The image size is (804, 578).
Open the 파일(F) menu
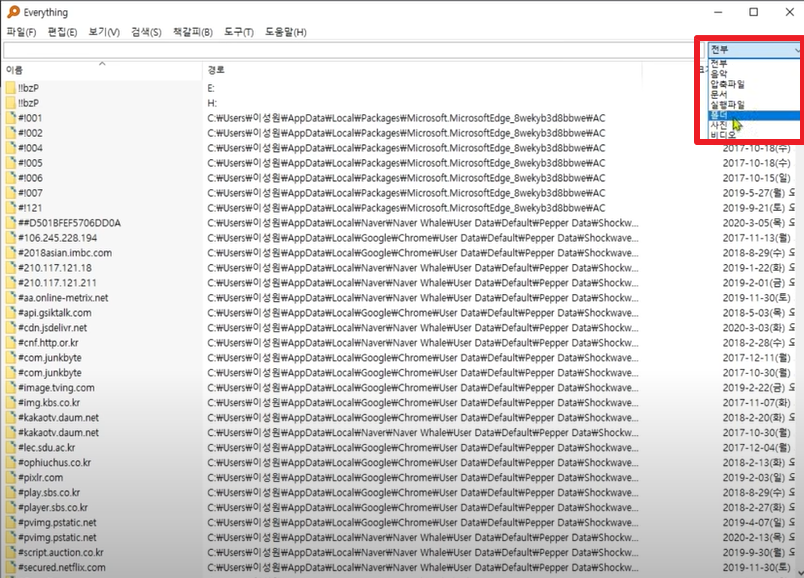click(21, 32)
